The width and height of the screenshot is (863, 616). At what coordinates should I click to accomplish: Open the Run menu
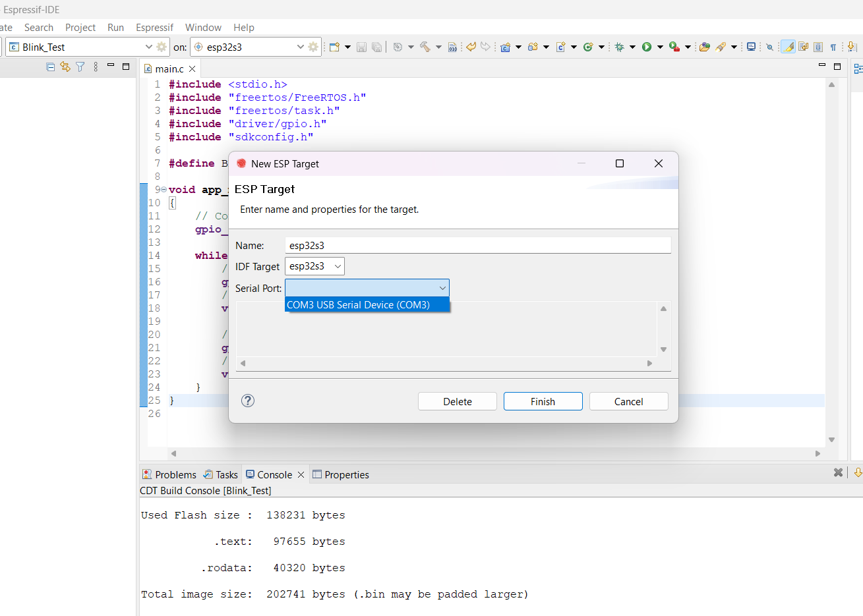click(115, 27)
